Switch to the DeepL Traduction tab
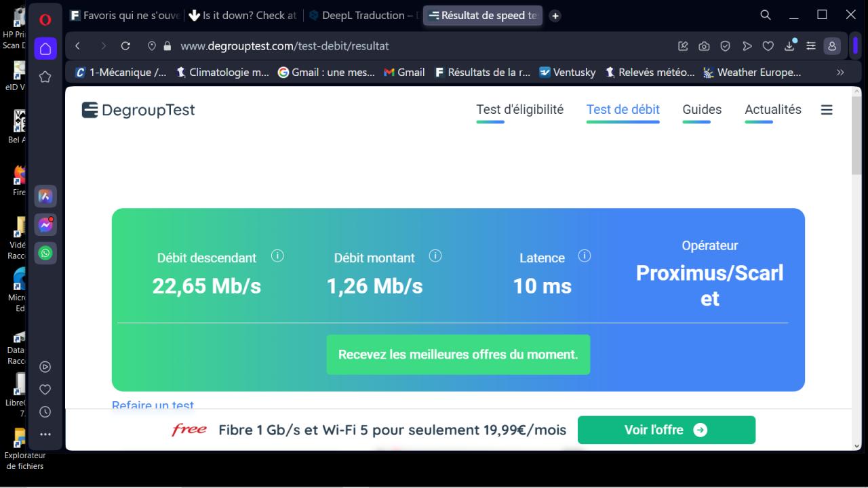The image size is (868, 488). (362, 16)
